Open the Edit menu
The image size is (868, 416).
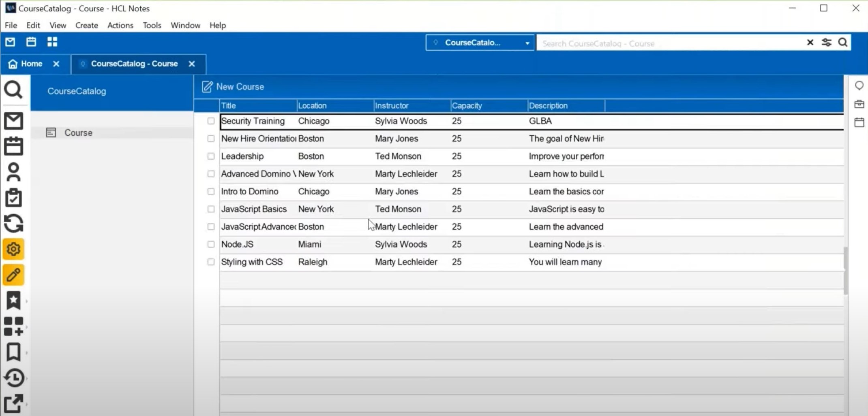(x=33, y=25)
